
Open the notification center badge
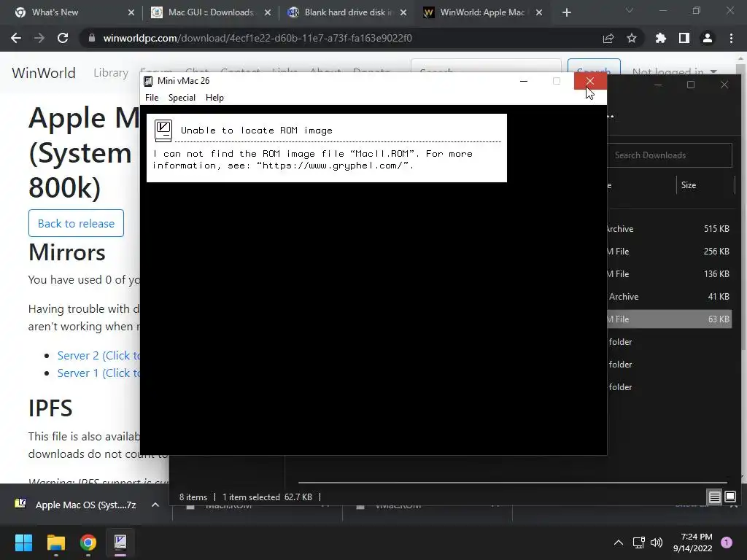coord(727,542)
